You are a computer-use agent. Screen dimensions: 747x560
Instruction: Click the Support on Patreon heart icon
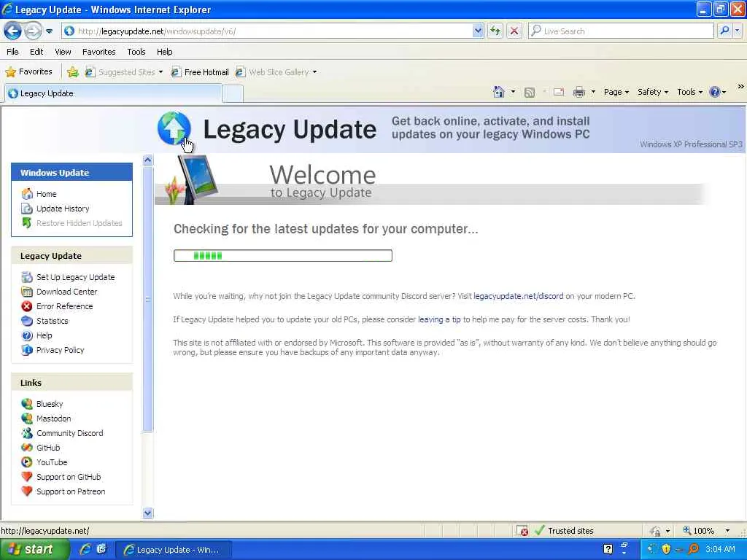tap(27, 491)
